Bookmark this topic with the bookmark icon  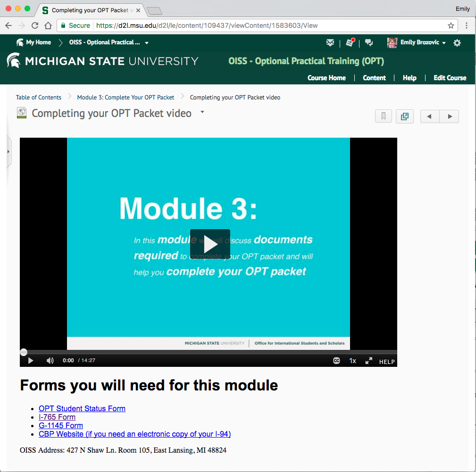pos(384,116)
